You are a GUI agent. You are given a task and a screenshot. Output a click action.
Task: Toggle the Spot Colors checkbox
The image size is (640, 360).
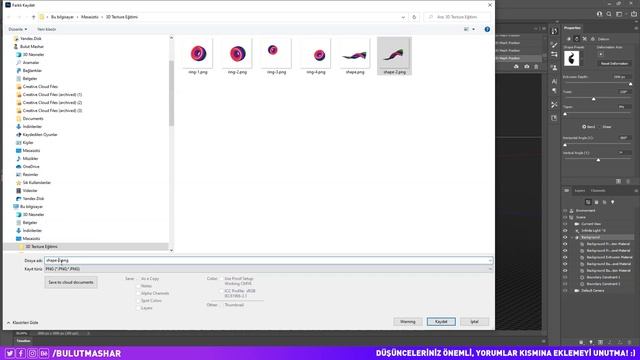pos(138,301)
